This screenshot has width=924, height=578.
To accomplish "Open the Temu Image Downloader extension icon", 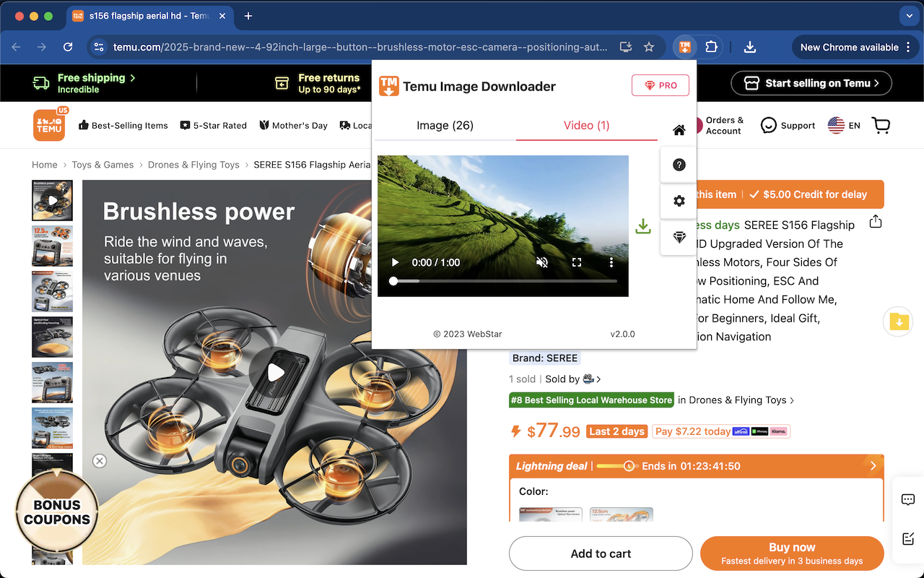I will pyautogui.click(x=684, y=46).
